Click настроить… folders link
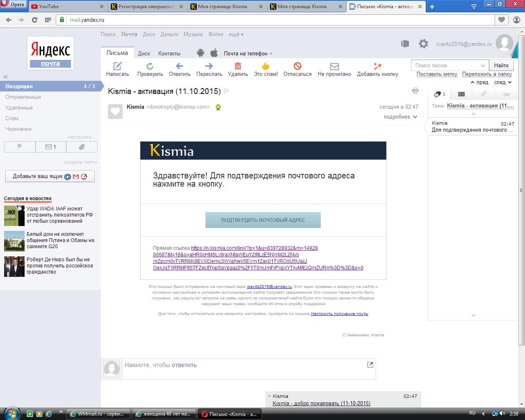The image size is (525, 420). tap(81, 137)
